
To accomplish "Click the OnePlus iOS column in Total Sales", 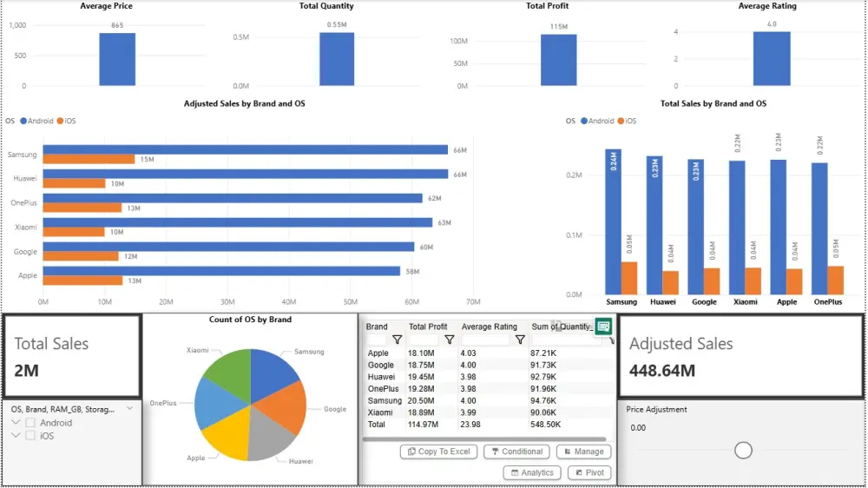I will pos(836,280).
